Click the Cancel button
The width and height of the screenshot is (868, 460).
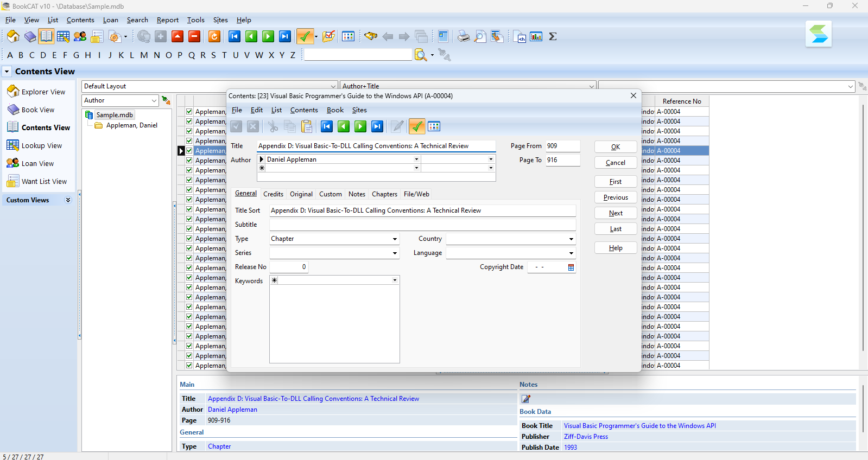click(x=616, y=163)
